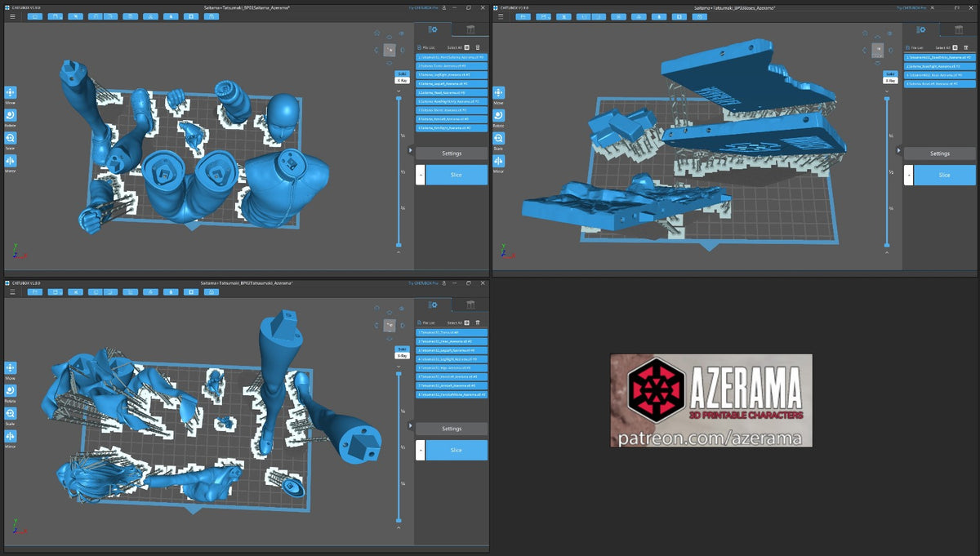Click the home view icon in Saitama window
Image resolution: width=980 pixels, height=556 pixels.
click(x=377, y=33)
